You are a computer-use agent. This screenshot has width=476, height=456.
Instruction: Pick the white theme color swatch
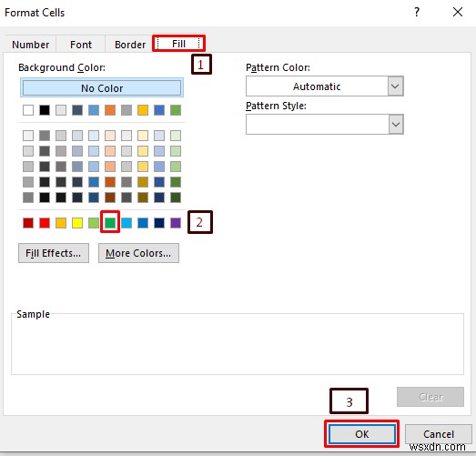(28, 110)
